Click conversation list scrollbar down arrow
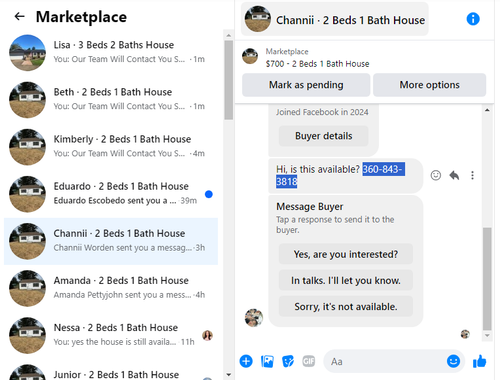 229,375
